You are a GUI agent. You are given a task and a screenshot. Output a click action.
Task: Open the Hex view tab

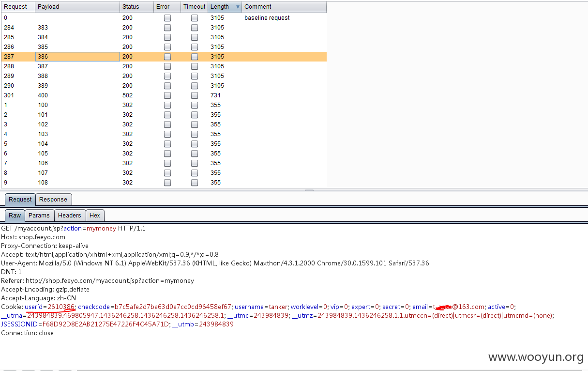95,216
